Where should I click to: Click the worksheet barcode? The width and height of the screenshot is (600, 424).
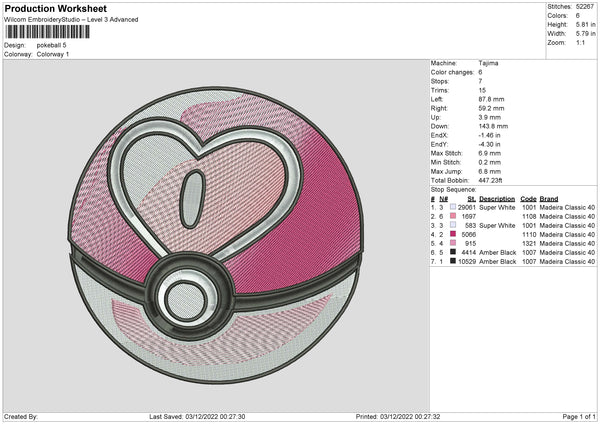click(x=47, y=32)
